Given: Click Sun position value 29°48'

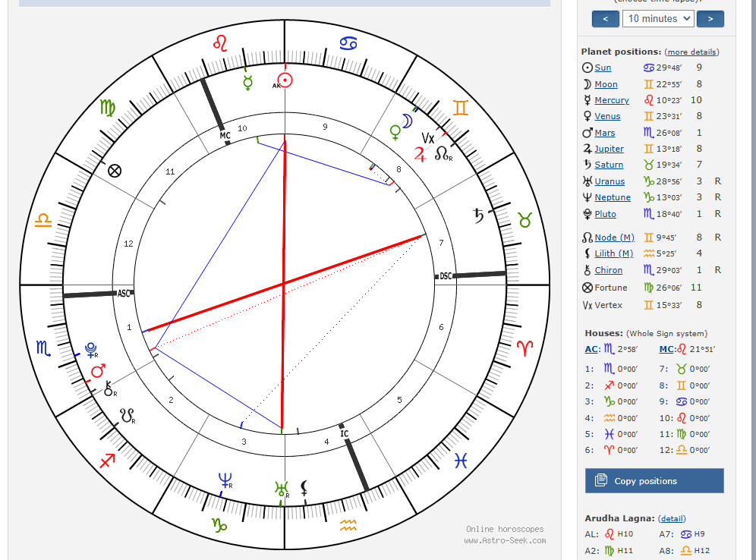Looking at the screenshot, I should (669, 68).
